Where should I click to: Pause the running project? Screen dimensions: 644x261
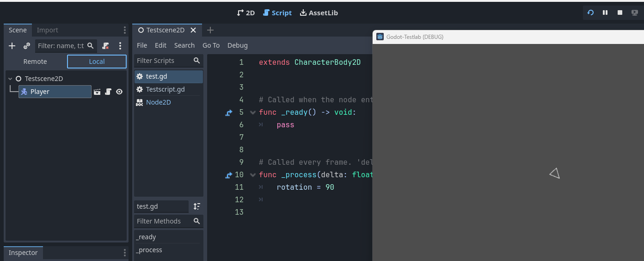tap(605, 12)
